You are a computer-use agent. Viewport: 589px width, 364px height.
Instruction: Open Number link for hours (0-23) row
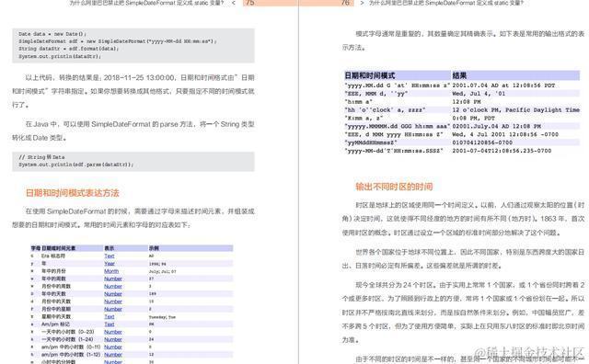tap(113, 332)
